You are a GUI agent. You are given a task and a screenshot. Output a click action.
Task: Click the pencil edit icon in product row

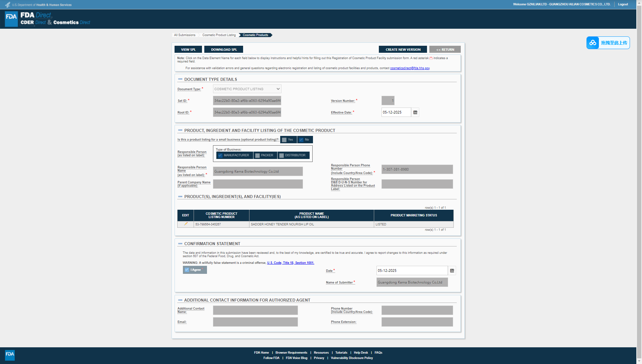(x=186, y=224)
